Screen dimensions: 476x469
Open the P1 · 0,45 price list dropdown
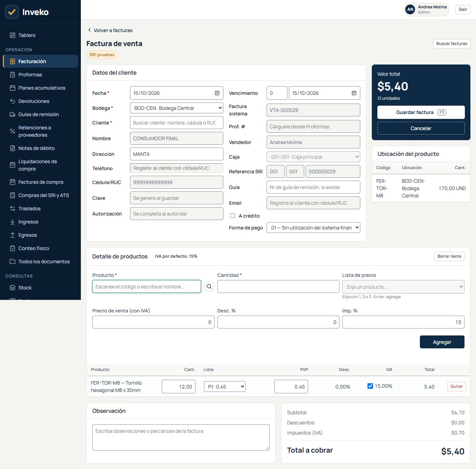[x=225, y=387]
